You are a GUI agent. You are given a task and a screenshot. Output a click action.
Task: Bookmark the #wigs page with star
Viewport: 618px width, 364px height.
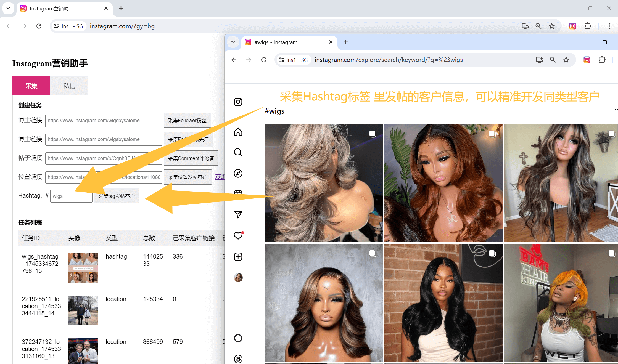(566, 60)
